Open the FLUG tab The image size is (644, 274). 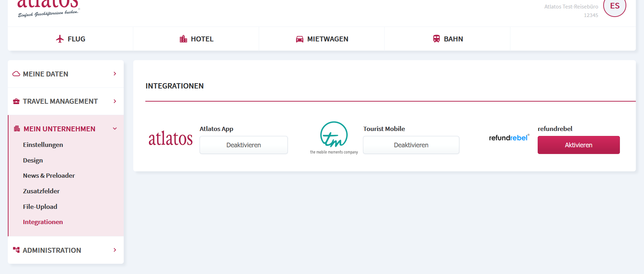click(x=71, y=39)
